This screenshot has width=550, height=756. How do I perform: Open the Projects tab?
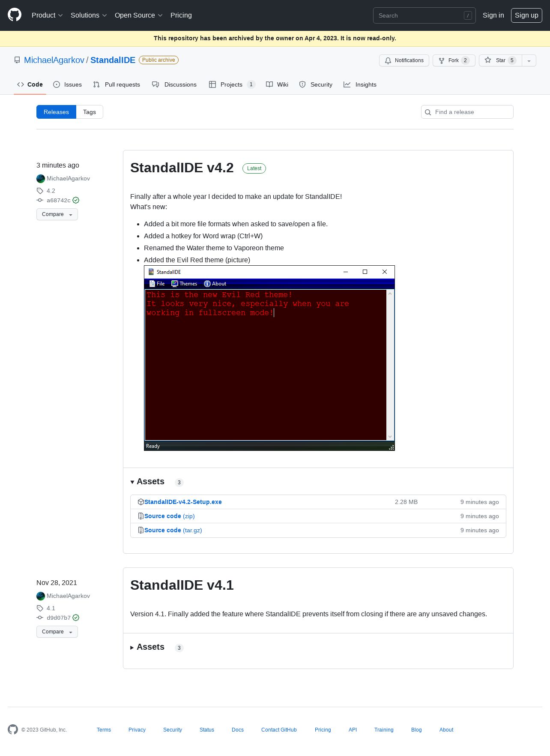[x=232, y=84]
